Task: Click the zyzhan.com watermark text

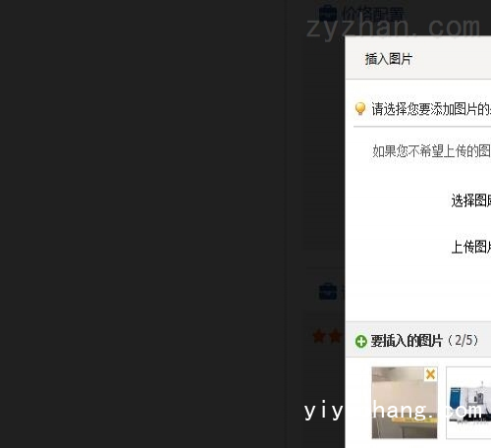Action: pyautogui.click(x=393, y=28)
